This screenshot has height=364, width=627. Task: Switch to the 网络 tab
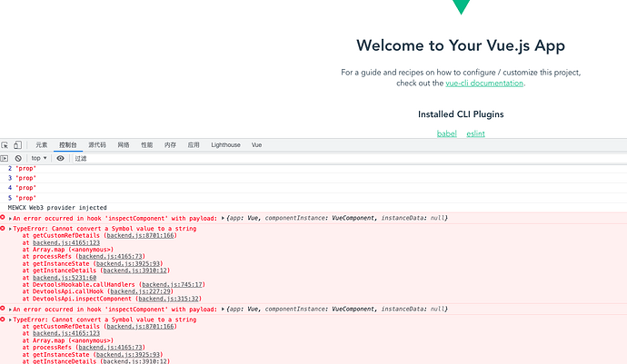click(124, 145)
